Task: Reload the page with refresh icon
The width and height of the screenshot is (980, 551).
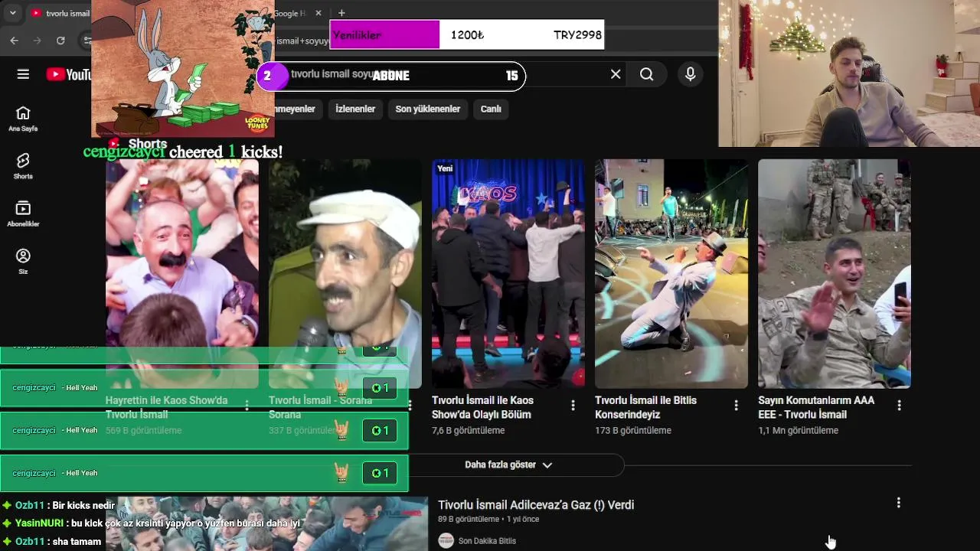Action: tap(60, 41)
